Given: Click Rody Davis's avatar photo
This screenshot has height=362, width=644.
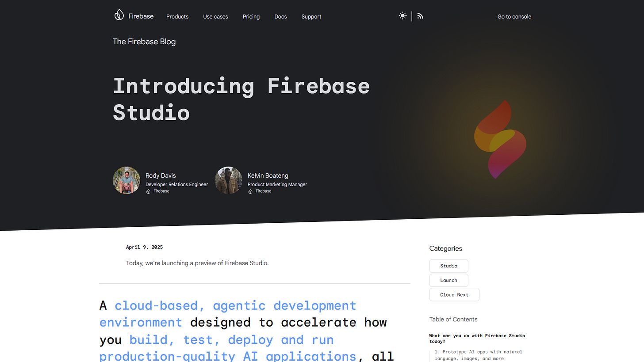Looking at the screenshot, I should (x=126, y=180).
